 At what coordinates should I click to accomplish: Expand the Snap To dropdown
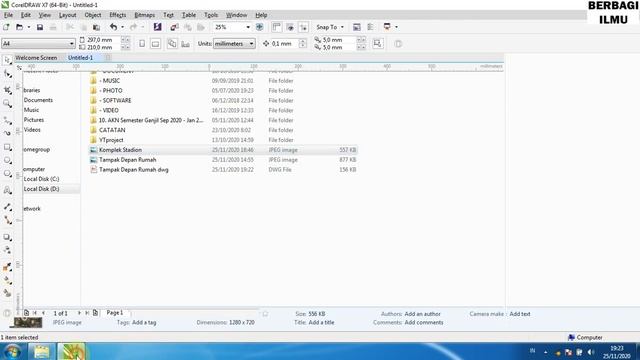tap(342, 27)
